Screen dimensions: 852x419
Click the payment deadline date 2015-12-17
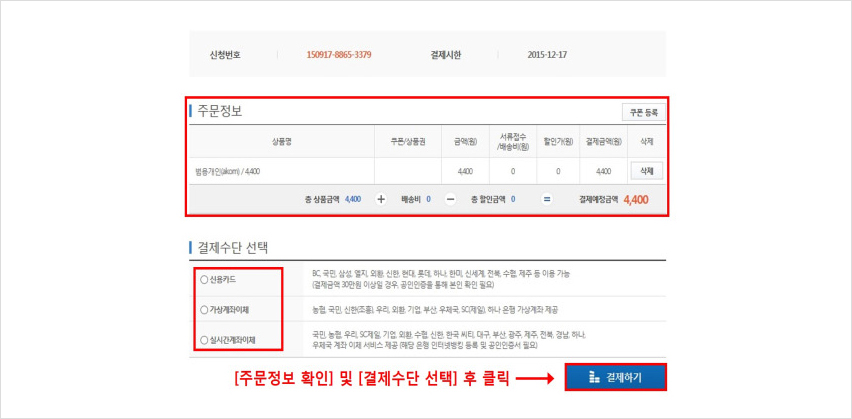pos(547,55)
